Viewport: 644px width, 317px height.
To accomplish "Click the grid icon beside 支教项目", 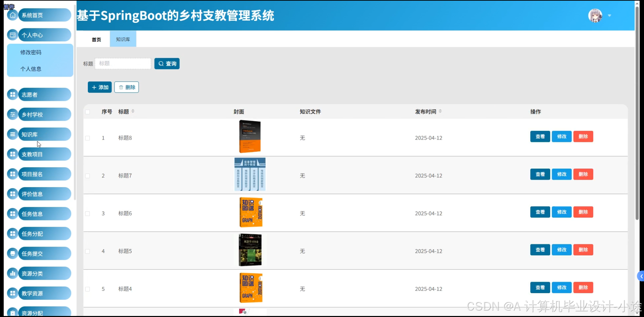I will click(12, 154).
